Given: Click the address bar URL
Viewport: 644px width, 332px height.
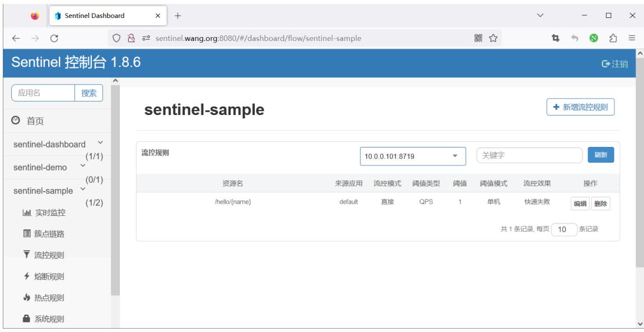Looking at the screenshot, I should (x=258, y=38).
